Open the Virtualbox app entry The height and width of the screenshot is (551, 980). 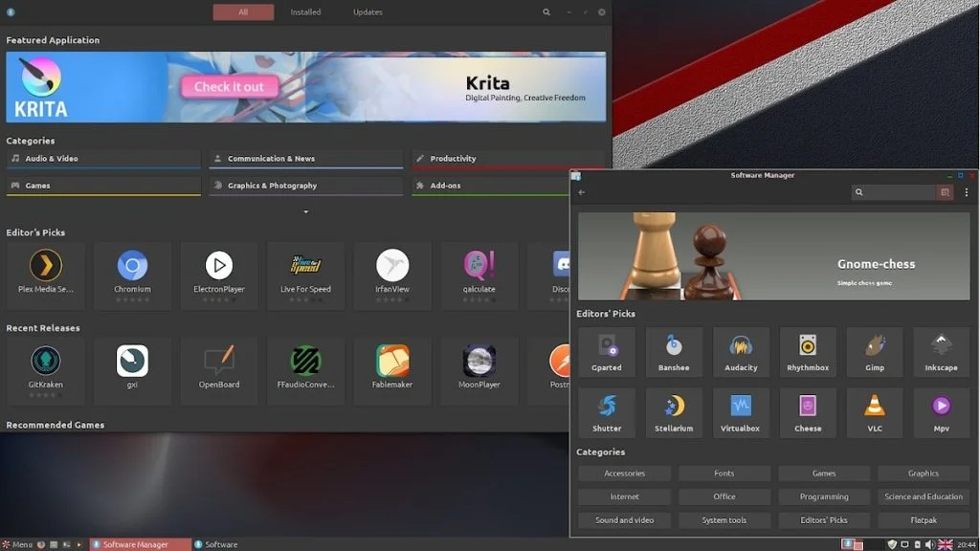[x=741, y=412]
